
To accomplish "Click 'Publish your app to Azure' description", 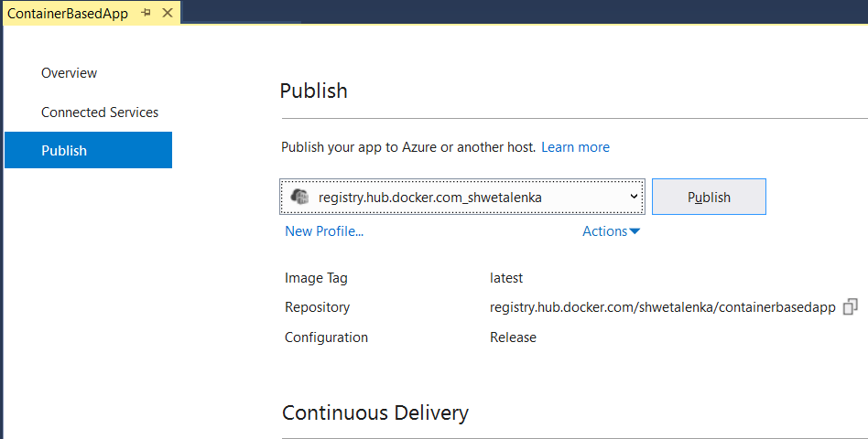I will (x=408, y=147).
